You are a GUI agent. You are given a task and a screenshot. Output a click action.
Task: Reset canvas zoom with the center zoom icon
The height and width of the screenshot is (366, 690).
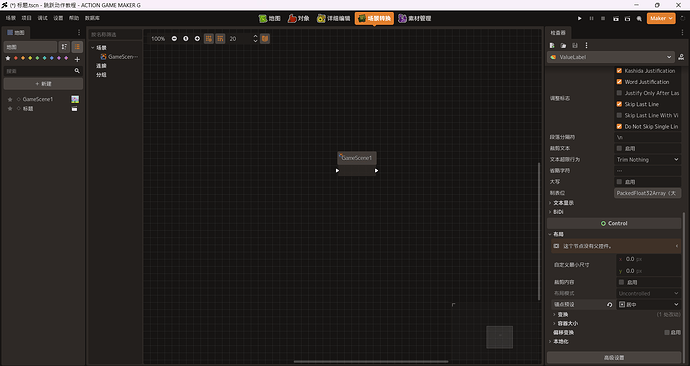pyautogui.click(x=186, y=39)
